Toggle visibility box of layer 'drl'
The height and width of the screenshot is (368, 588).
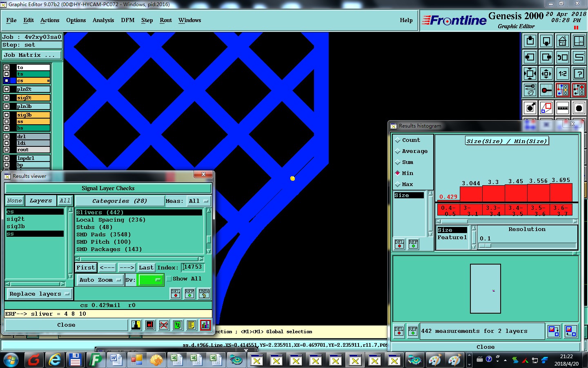(7, 137)
